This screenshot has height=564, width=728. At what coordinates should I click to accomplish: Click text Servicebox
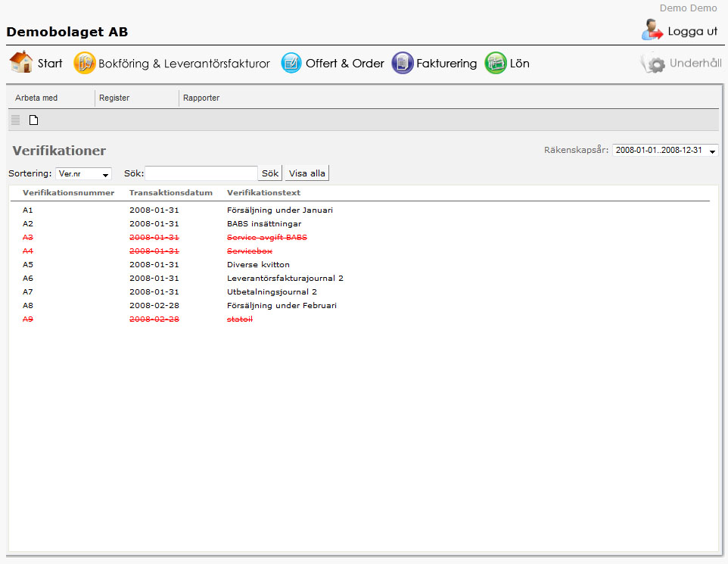[x=249, y=251]
